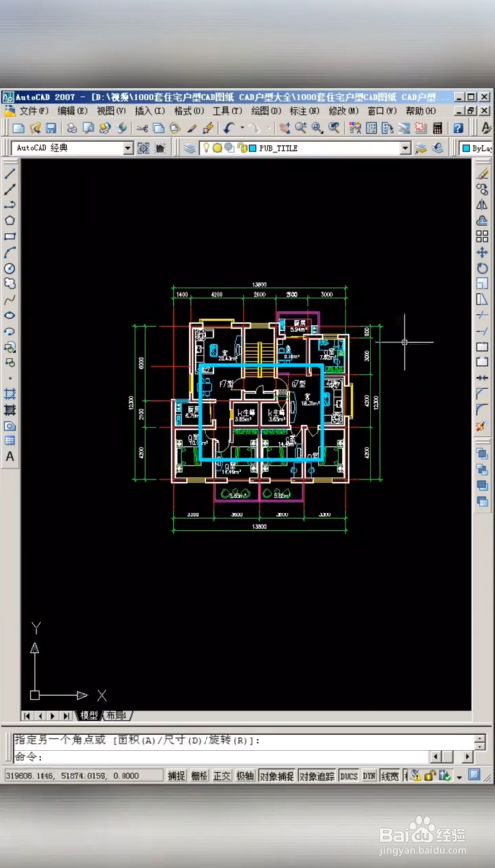Open the Quick Calculator icon
Viewport: 495px width, 868px height.
coord(438,128)
